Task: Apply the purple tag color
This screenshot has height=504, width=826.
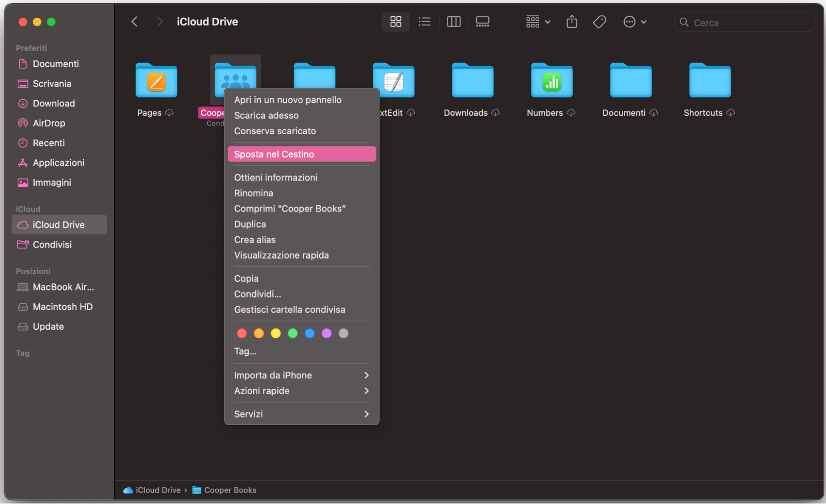Action: 326,333
